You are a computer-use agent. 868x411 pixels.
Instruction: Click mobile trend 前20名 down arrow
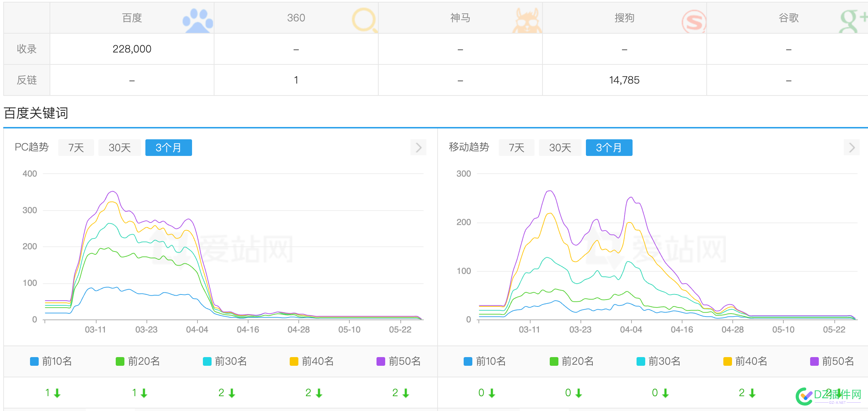pos(578,393)
